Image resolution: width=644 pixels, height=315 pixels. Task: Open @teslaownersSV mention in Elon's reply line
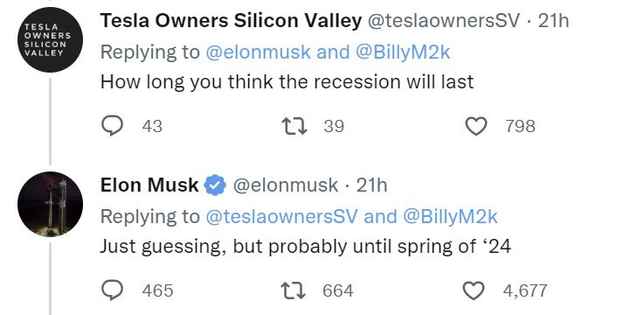click(281, 217)
